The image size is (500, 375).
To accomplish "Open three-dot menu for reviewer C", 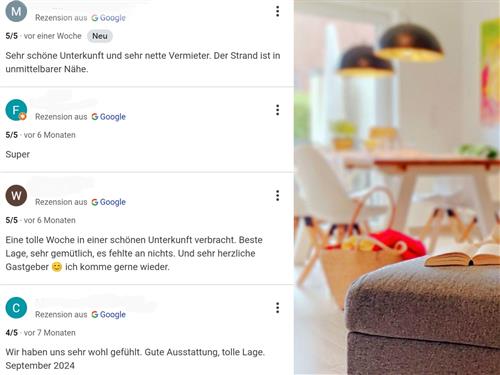I will coord(277,308).
